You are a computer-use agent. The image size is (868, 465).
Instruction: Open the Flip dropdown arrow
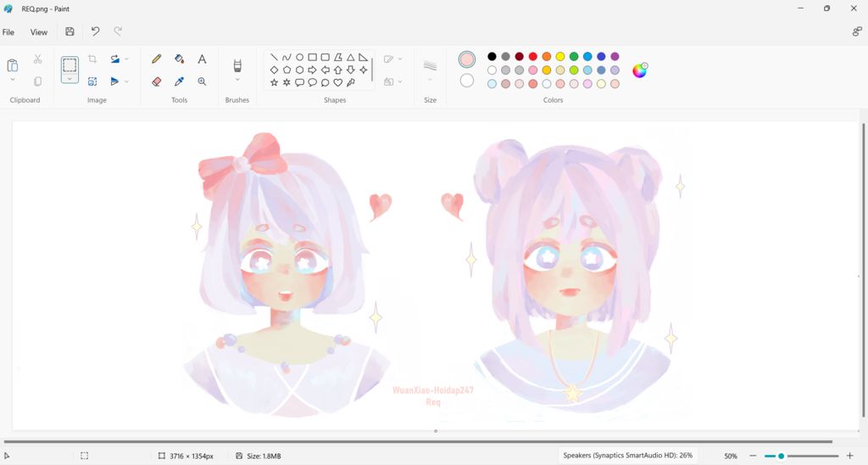126,81
